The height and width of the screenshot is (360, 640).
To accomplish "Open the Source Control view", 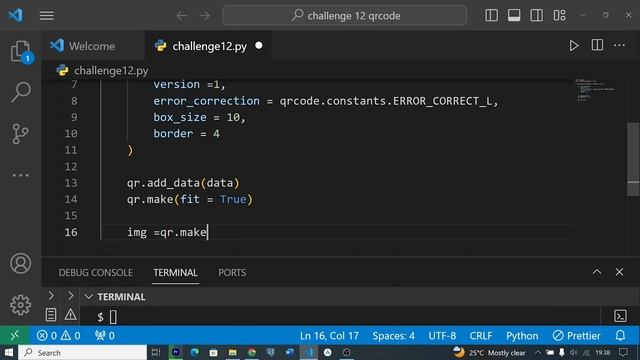I will tap(20, 133).
